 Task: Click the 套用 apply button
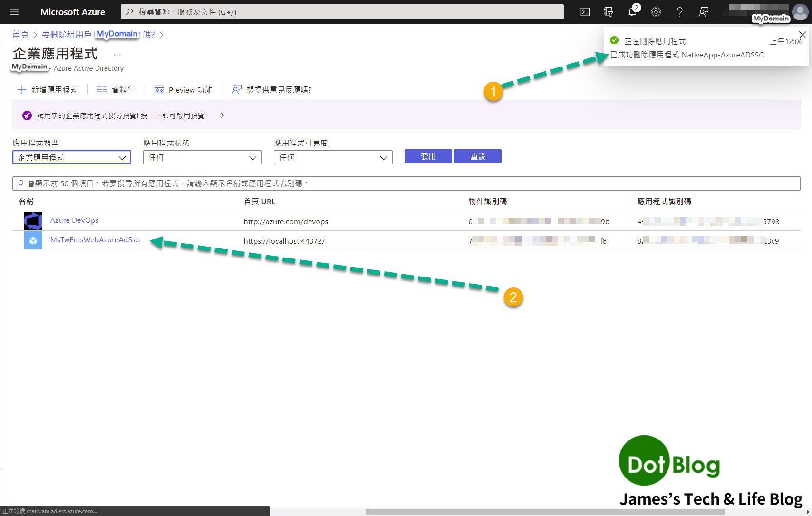click(428, 156)
